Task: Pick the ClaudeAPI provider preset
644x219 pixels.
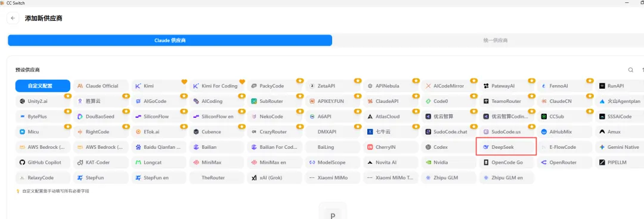Action: point(391,101)
